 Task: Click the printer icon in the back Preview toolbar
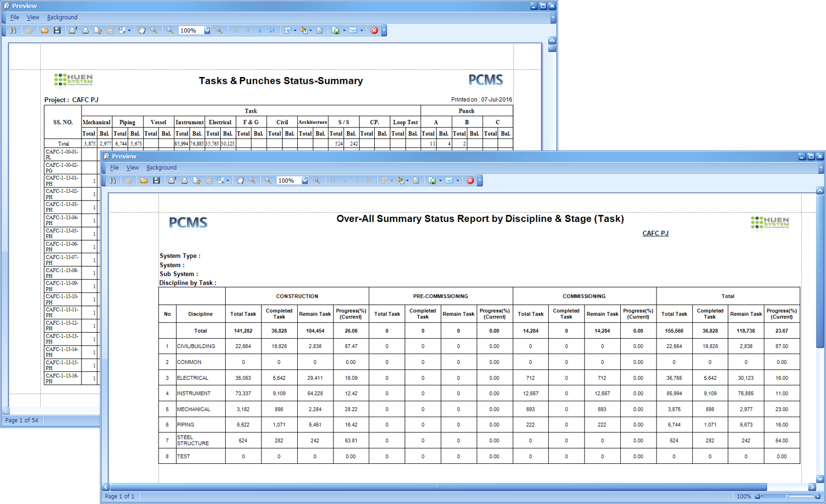(85, 30)
